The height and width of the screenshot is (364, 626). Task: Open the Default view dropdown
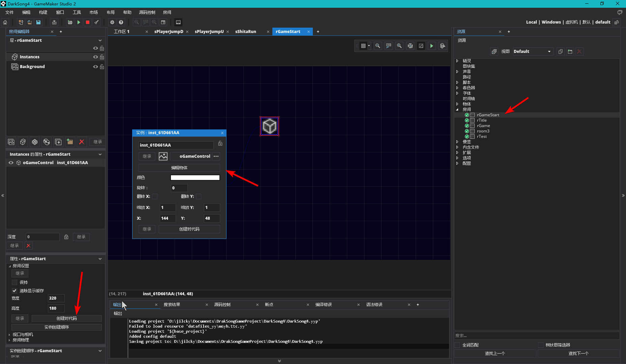tap(532, 52)
